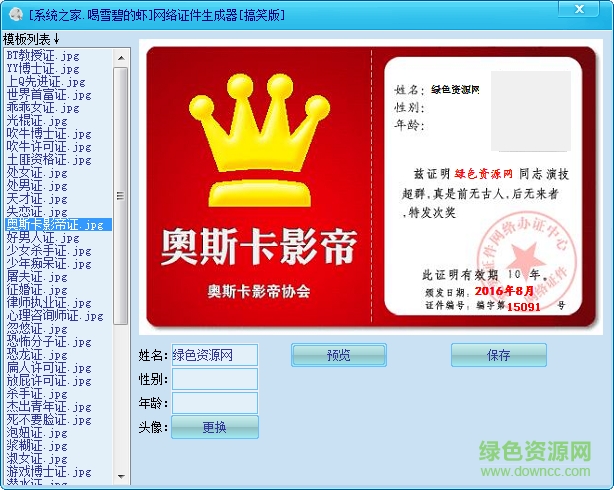Click the 更换 change avatar button
614x490 pixels.
214,427
